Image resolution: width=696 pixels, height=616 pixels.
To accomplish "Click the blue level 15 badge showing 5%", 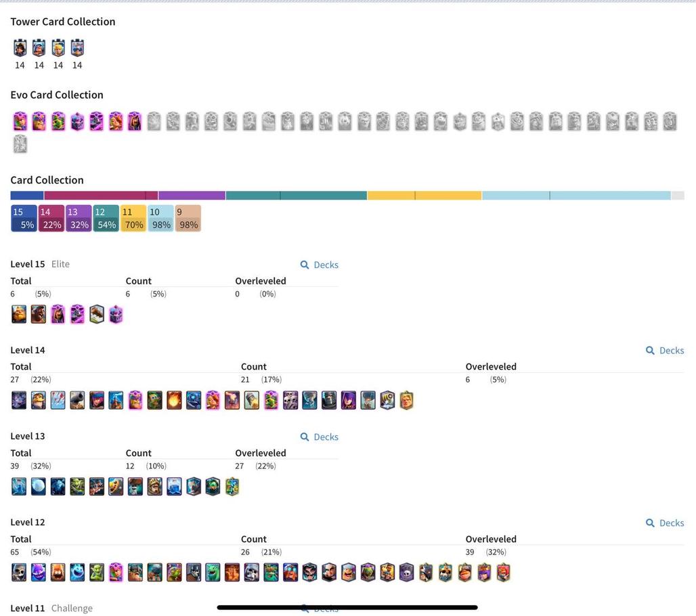I will (24, 219).
